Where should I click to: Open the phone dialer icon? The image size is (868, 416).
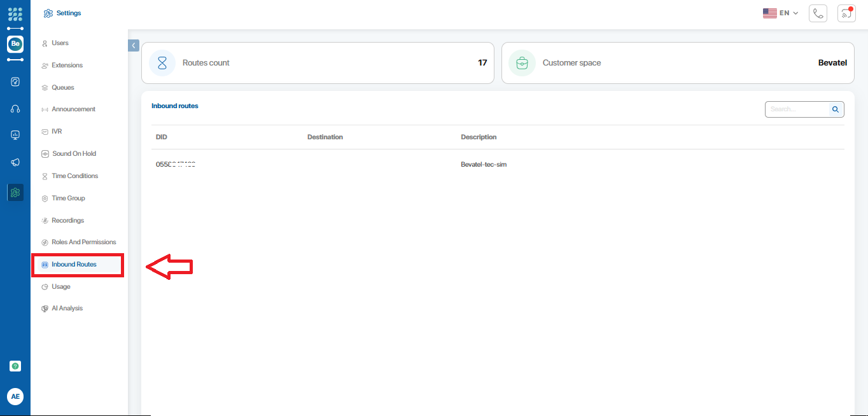click(x=818, y=13)
